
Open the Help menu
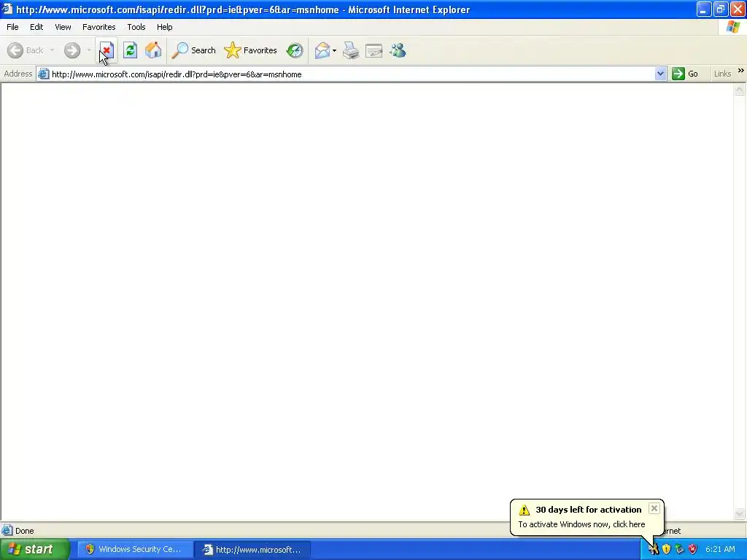pyautogui.click(x=164, y=27)
